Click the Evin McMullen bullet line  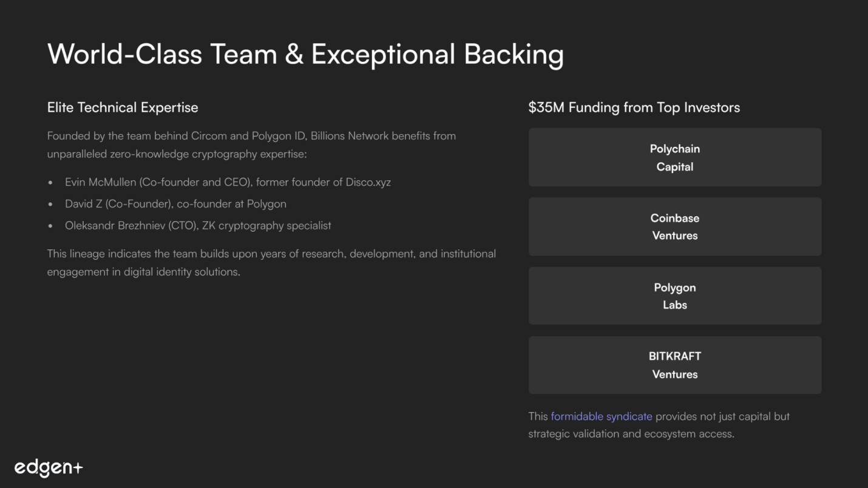[x=228, y=182]
